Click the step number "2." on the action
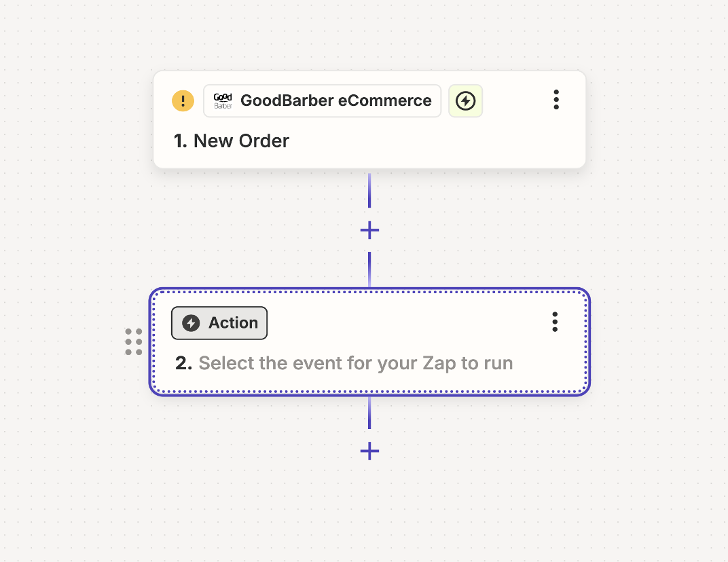The image size is (728, 562). tap(183, 363)
